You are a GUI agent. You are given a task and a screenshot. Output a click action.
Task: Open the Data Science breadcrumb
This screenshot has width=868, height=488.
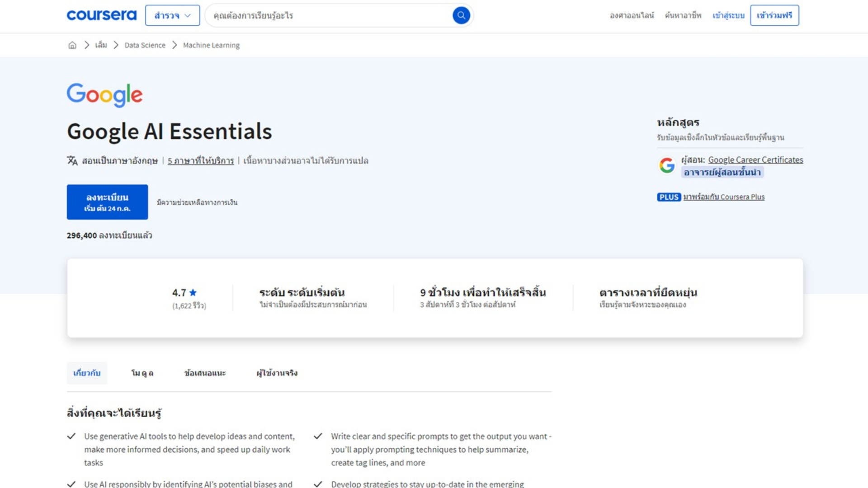[145, 45]
